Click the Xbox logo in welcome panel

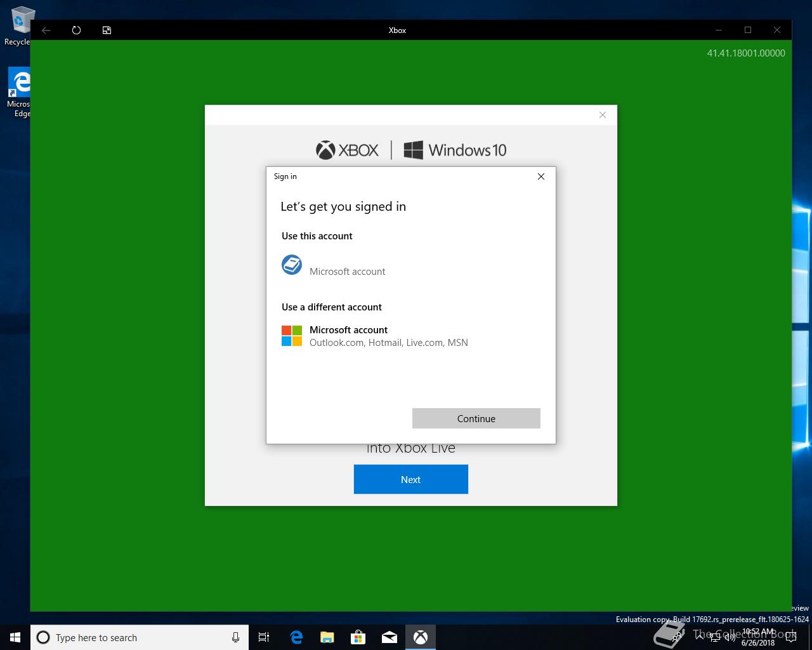click(x=347, y=150)
